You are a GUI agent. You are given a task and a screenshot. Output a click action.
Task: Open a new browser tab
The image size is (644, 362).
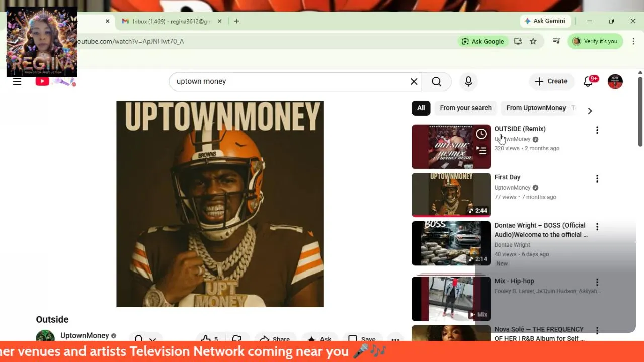[x=236, y=21]
